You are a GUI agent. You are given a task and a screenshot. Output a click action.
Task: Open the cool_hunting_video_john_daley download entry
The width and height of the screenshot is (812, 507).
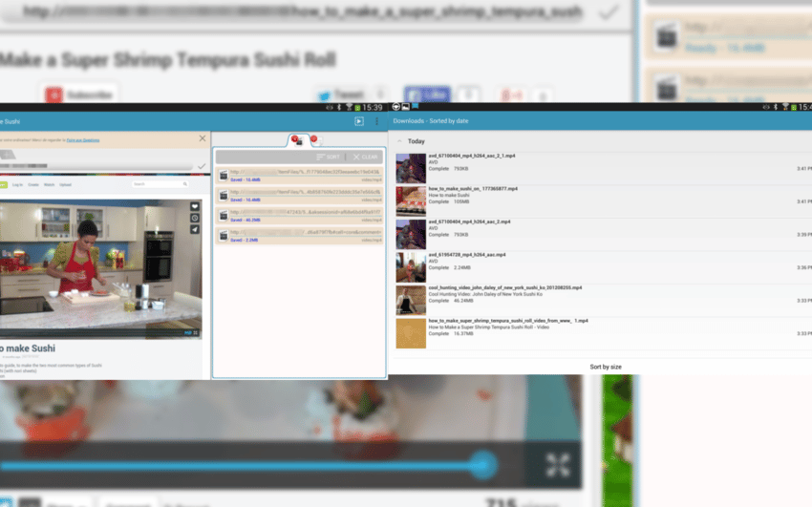click(604, 301)
